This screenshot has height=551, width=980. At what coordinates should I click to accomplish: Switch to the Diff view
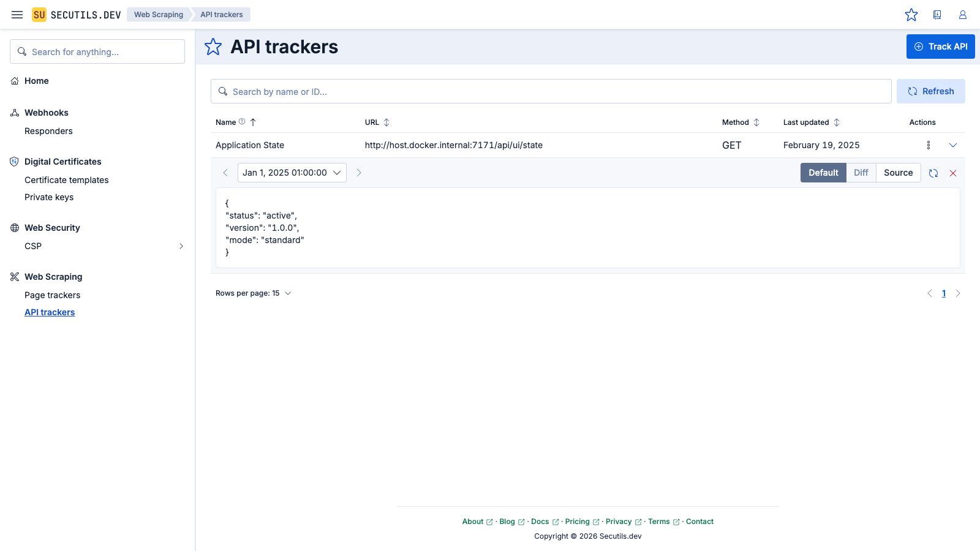tap(861, 173)
